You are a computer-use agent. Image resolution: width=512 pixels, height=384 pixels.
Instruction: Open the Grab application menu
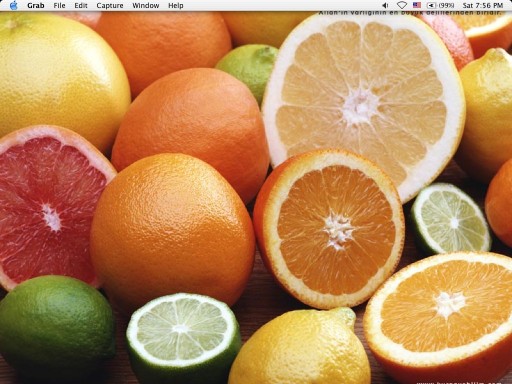pos(36,5)
